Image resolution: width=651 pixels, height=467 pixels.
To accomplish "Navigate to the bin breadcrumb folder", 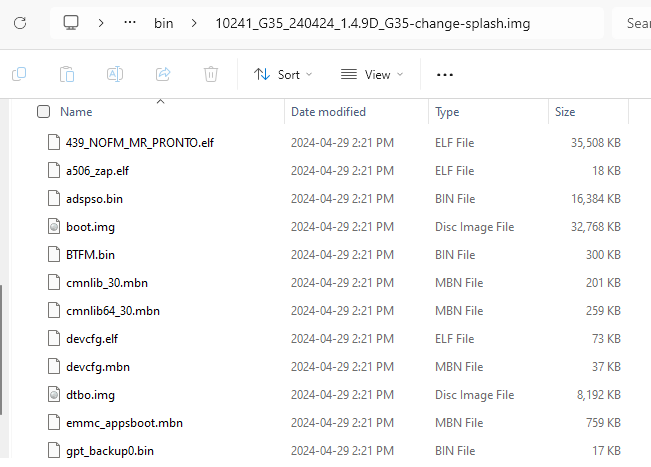I will [163, 22].
